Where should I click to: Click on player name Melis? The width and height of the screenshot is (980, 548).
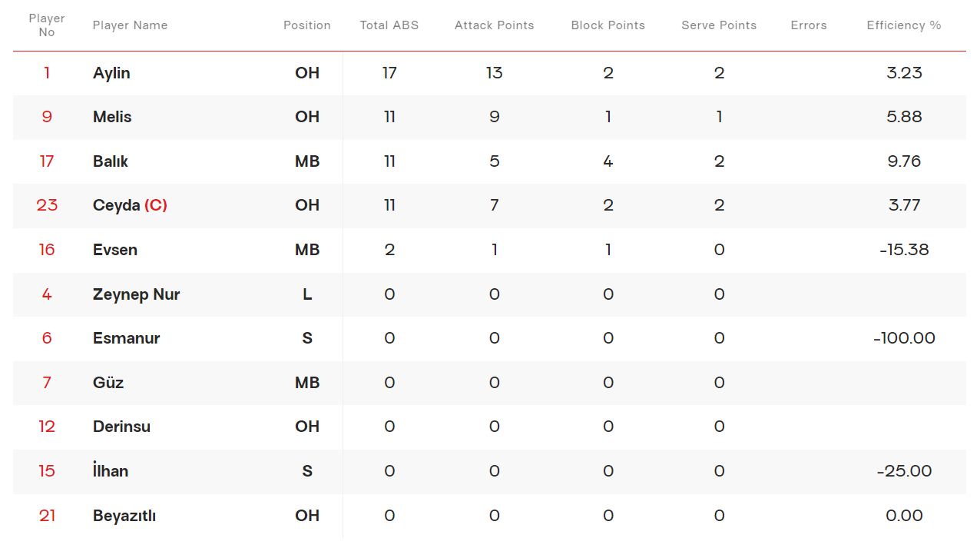coord(112,117)
